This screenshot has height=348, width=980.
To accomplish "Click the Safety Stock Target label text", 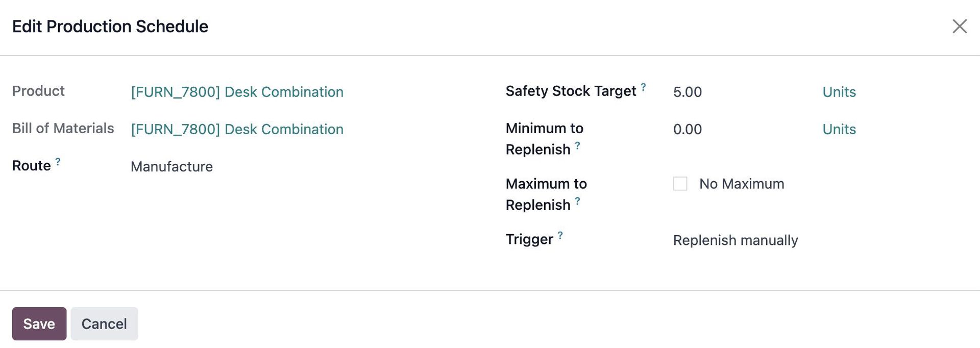I will 570,91.
